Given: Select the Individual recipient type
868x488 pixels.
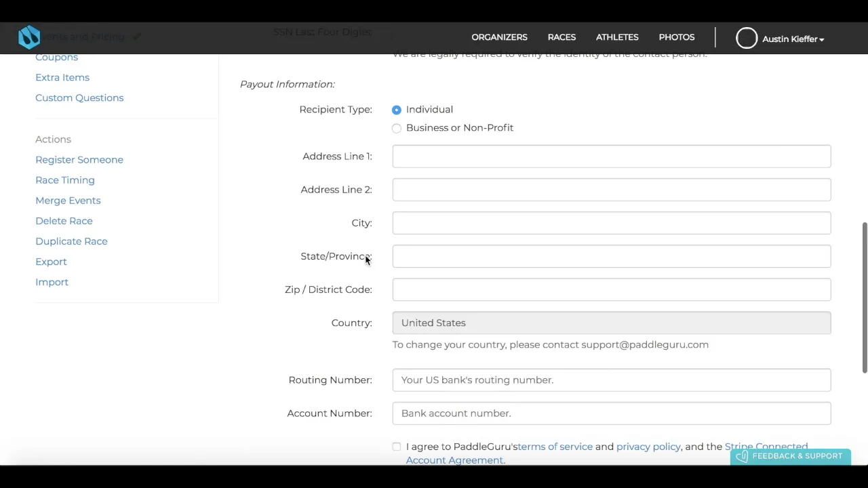Looking at the screenshot, I should [x=397, y=110].
